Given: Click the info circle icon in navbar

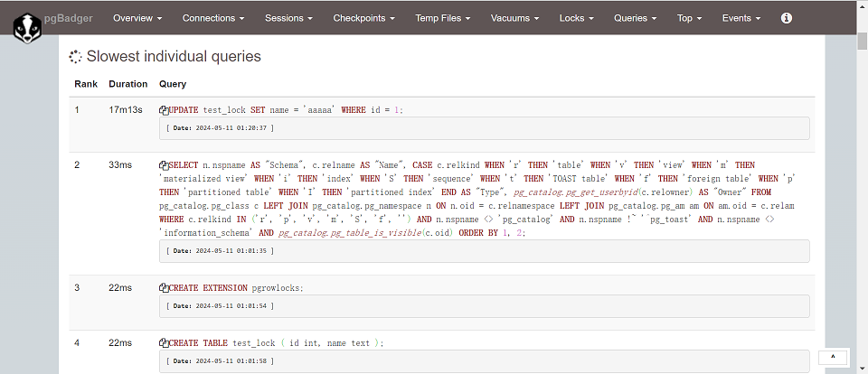Looking at the screenshot, I should (786, 18).
